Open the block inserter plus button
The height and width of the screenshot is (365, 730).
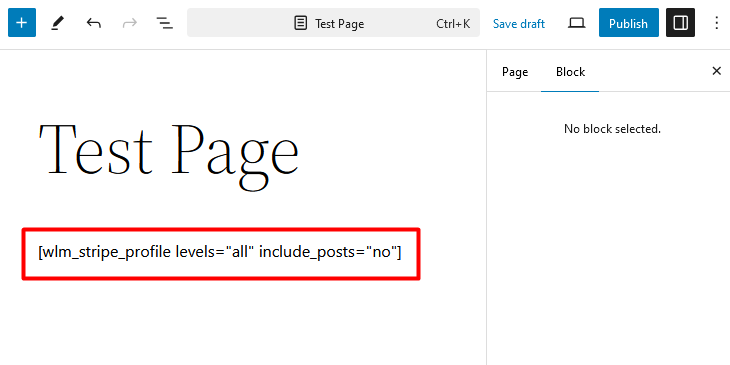pos(22,23)
